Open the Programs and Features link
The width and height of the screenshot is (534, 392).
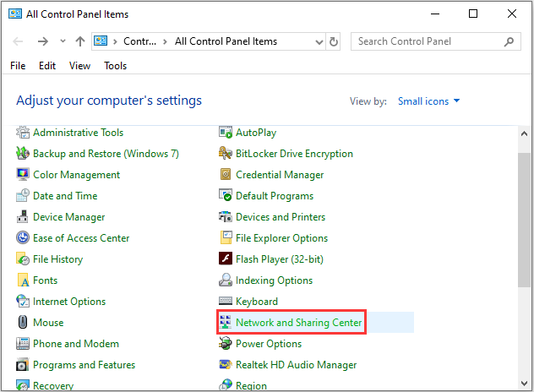click(x=84, y=365)
